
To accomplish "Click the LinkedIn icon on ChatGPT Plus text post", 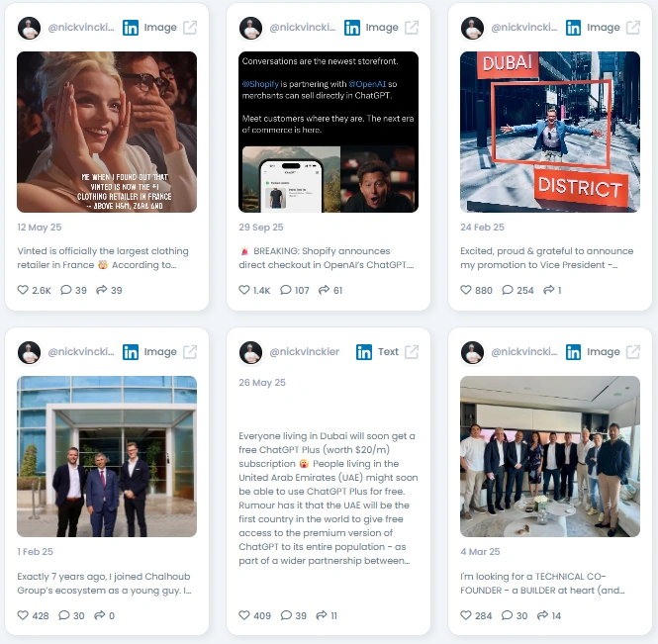I will point(364,352).
